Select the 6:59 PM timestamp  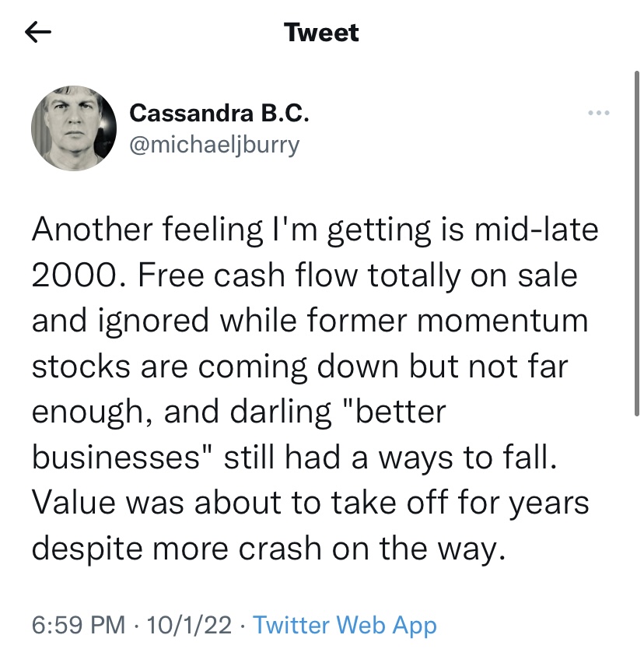(x=77, y=625)
